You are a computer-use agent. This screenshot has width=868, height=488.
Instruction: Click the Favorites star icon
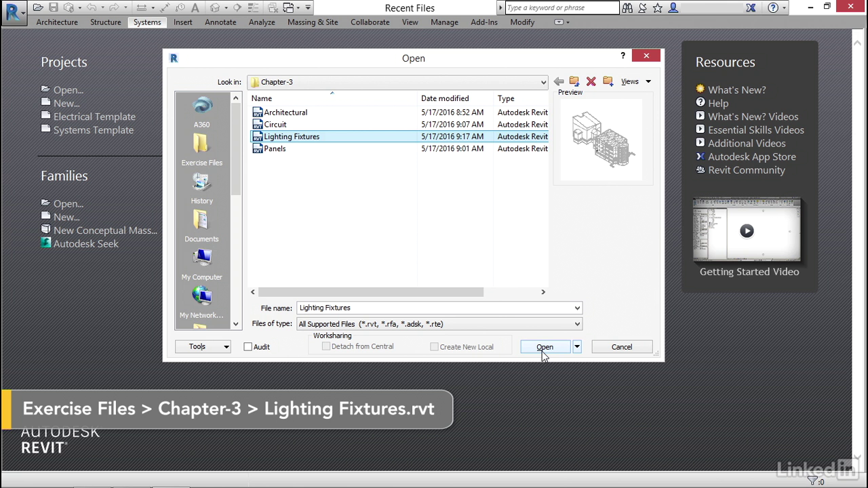tap(658, 8)
